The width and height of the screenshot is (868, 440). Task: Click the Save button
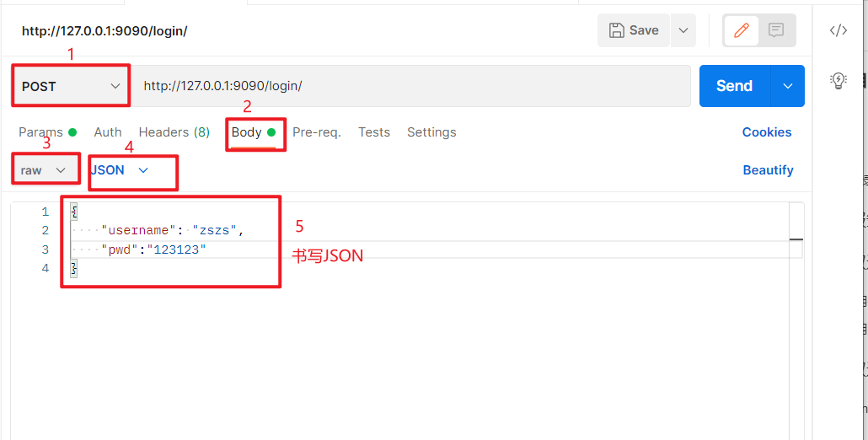point(634,30)
